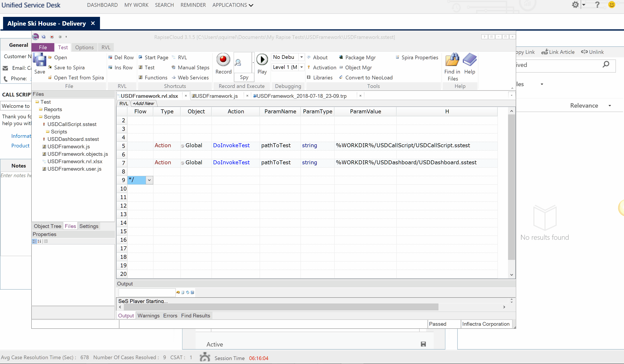Open the USDFramework.js editor tab
Image resolution: width=624 pixels, height=364 pixels.
click(216, 96)
